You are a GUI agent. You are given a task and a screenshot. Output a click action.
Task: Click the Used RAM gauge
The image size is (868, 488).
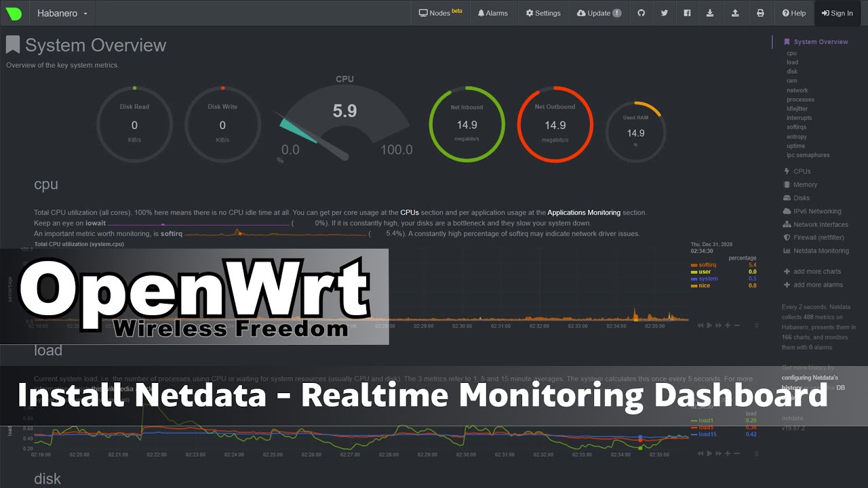coord(635,133)
